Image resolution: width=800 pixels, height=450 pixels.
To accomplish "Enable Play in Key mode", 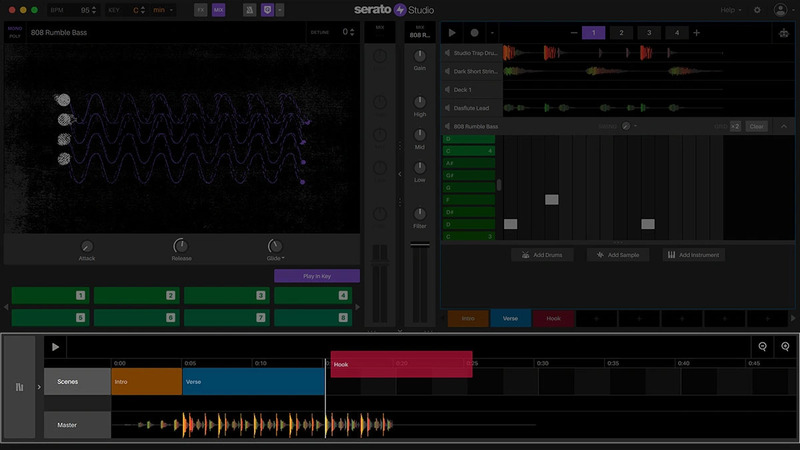I will pyautogui.click(x=317, y=275).
